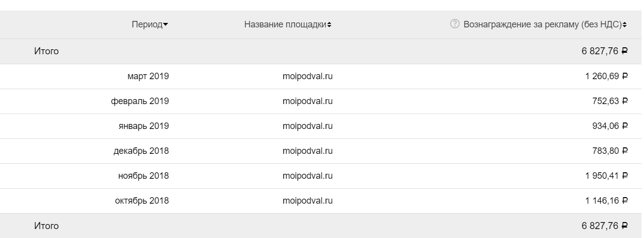
Task: Sort by the Период column arrow
Action: click(165, 25)
